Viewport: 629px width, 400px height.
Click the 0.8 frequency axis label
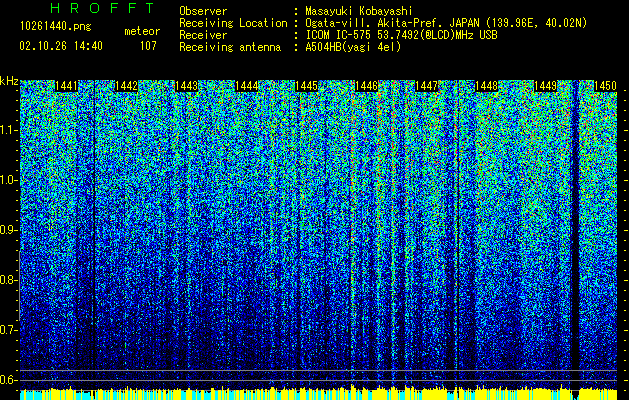coord(8,280)
